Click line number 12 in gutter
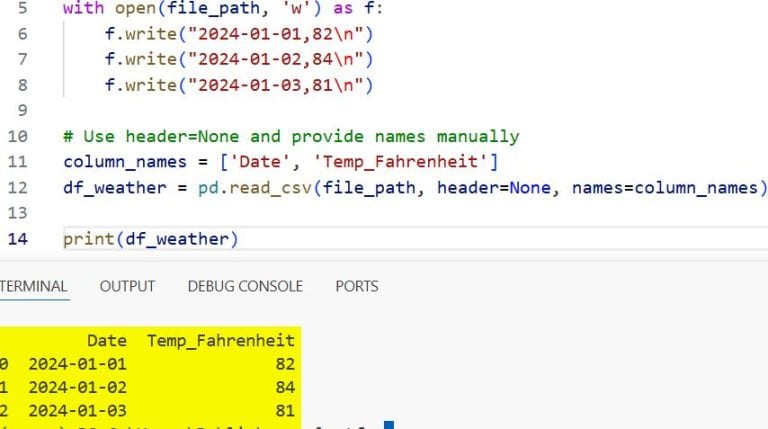 point(18,188)
